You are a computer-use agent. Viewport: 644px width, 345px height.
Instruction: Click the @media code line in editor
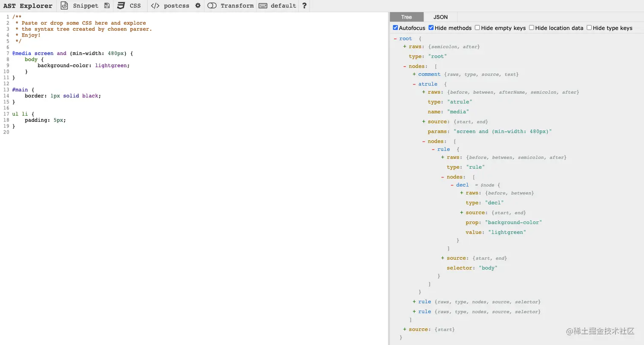click(x=72, y=53)
